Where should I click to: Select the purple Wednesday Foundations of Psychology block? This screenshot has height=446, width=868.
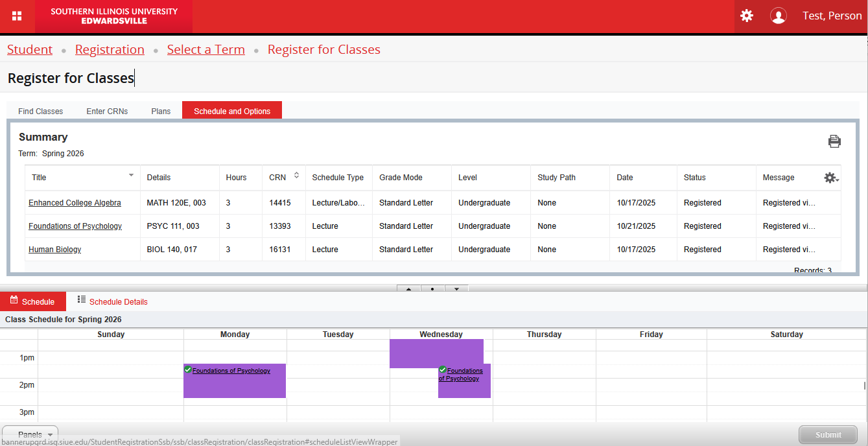point(464,388)
